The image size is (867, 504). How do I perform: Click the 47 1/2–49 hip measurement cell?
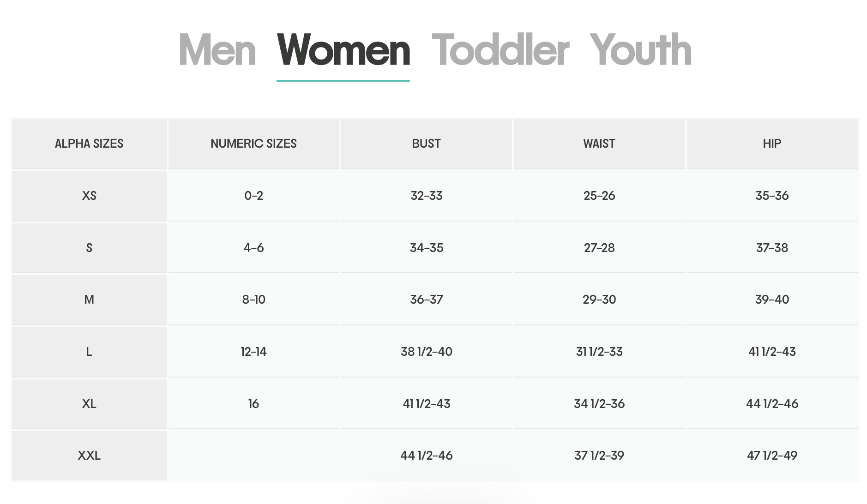(772, 456)
